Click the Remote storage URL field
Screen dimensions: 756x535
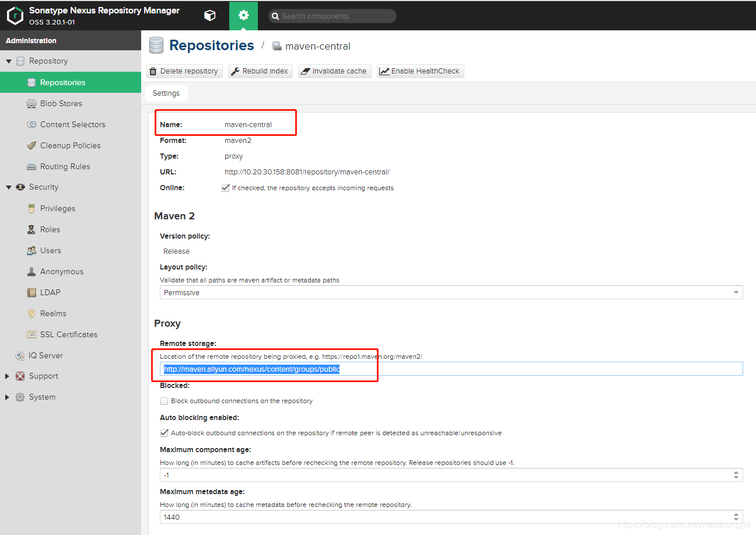coord(451,369)
